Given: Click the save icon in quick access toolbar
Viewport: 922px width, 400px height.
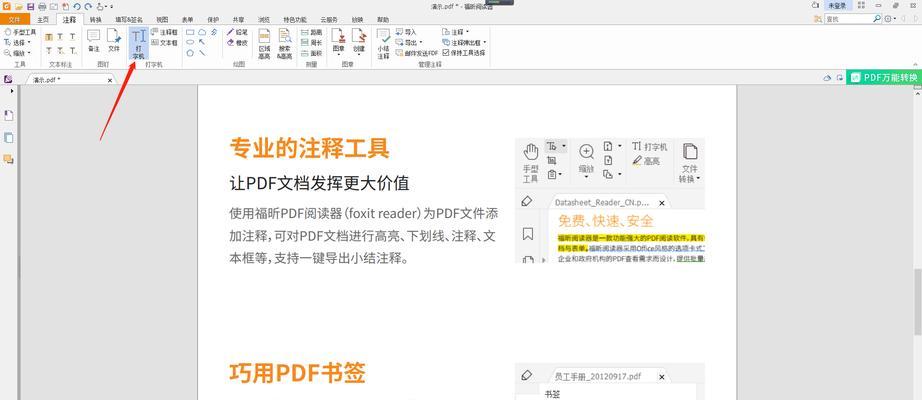Looking at the screenshot, I should click(x=30, y=6).
